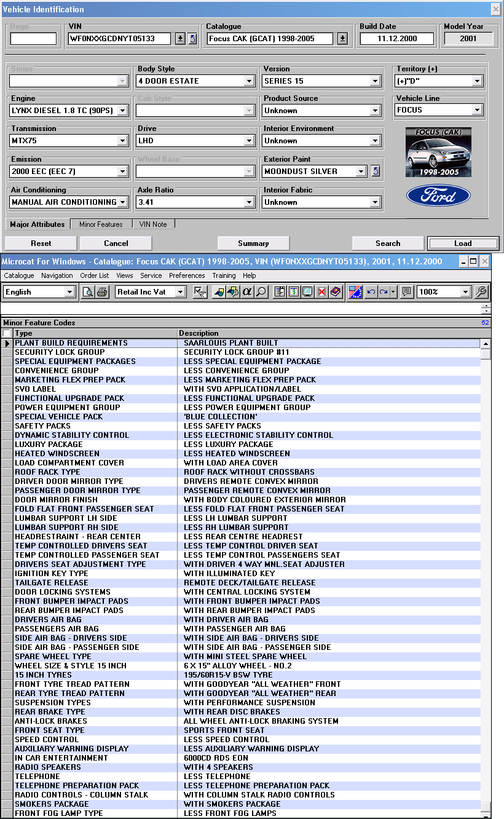The image size is (504, 819).
Task: Click the Focus CAK vehicle thumbnail
Action: click(438, 152)
